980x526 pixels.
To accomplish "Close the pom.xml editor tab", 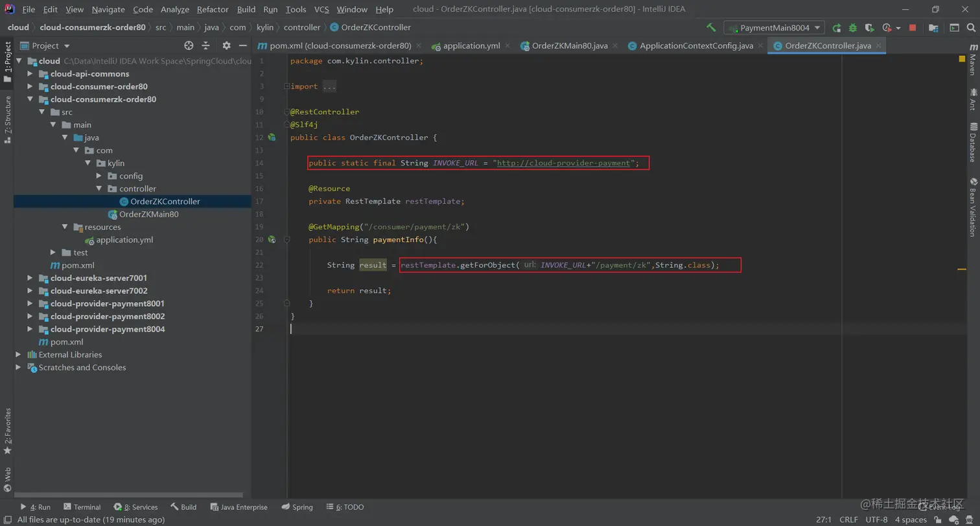I will [x=418, y=46].
